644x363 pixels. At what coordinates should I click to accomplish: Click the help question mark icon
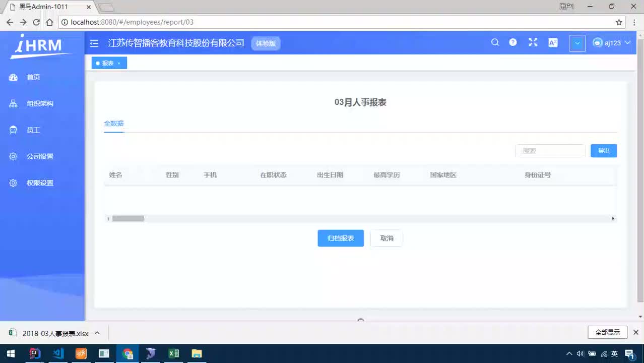coord(513,42)
